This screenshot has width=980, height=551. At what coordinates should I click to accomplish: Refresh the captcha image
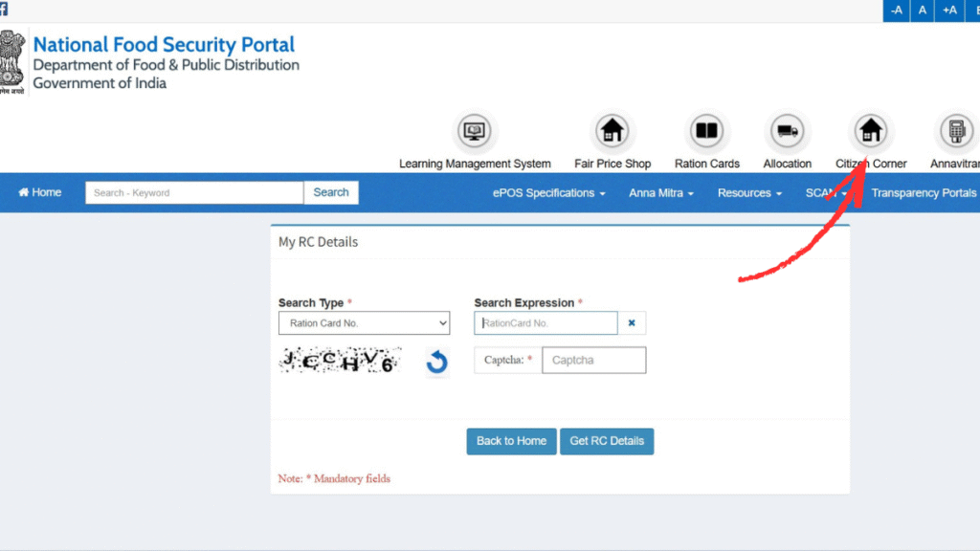coord(436,362)
